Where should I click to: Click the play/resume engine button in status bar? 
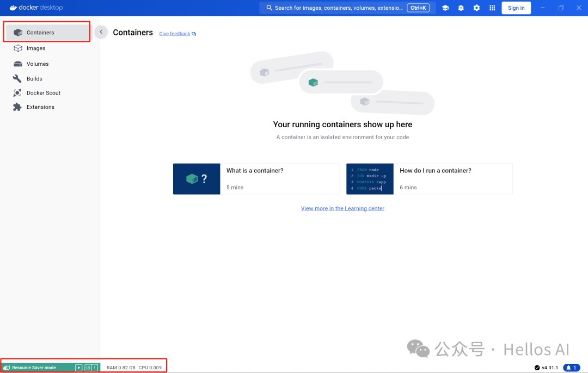point(79,368)
